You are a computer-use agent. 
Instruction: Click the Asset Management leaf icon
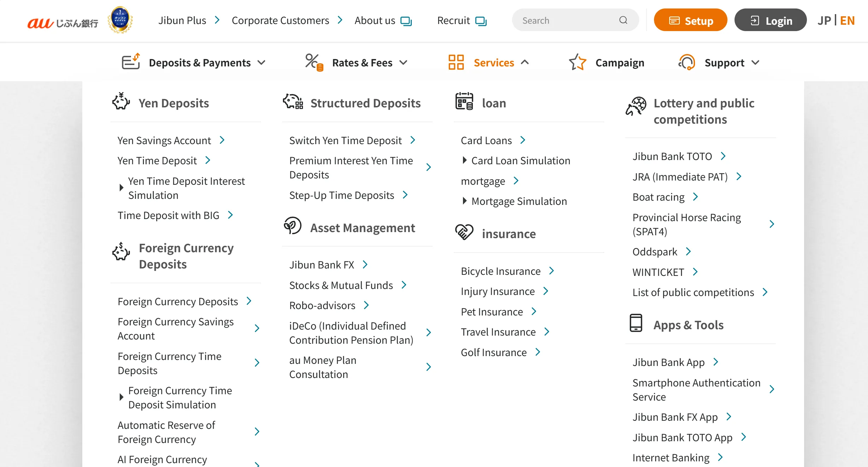(292, 225)
